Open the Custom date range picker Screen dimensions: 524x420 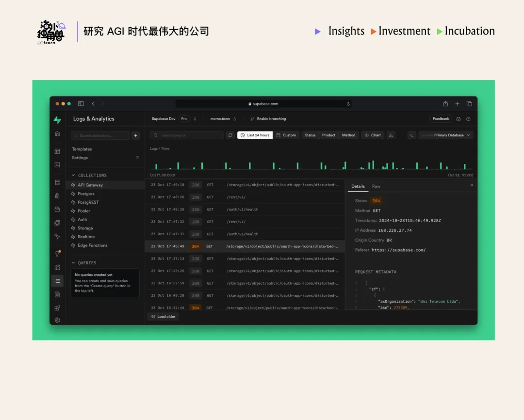[286, 135]
